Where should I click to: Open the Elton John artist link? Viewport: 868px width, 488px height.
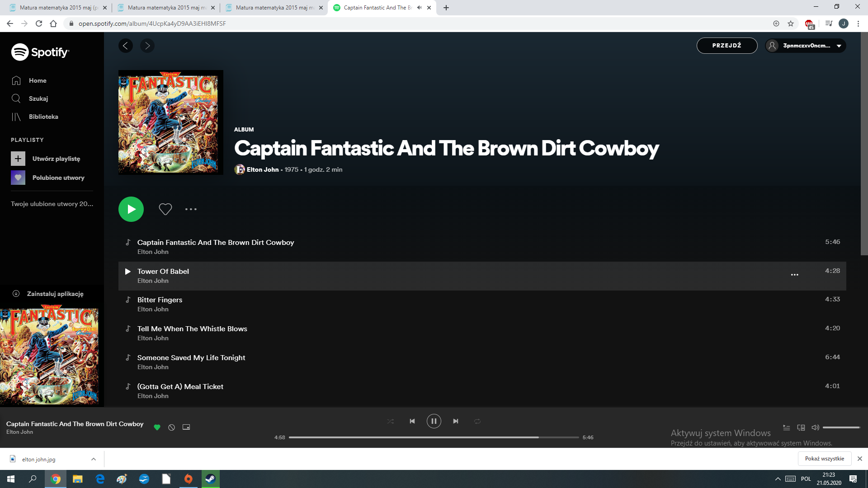[263, 169]
